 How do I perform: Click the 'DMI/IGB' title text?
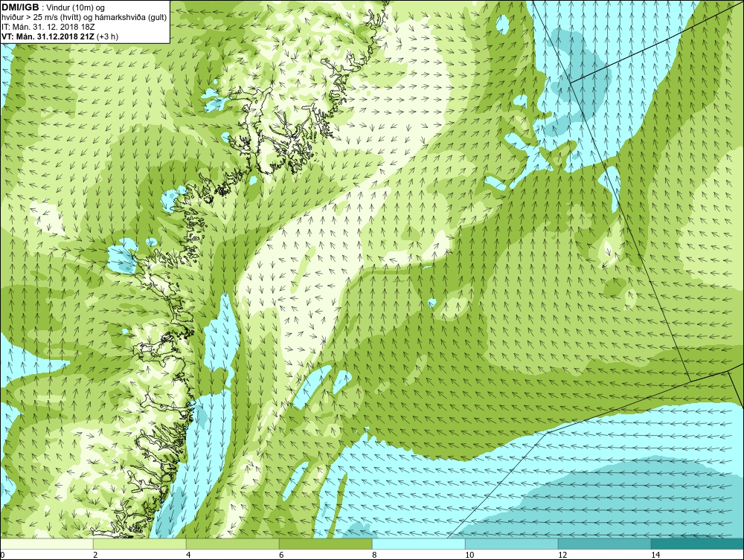[x=20, y=7]
